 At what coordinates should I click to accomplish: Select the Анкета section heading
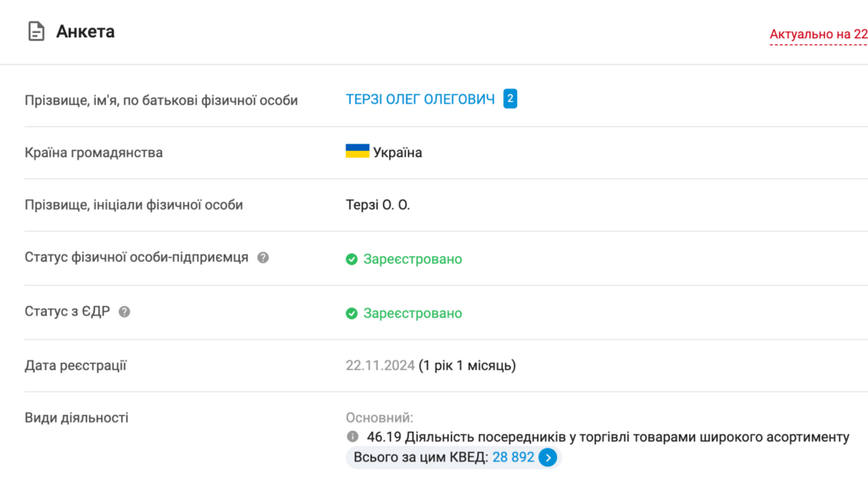tap(86, 32)
